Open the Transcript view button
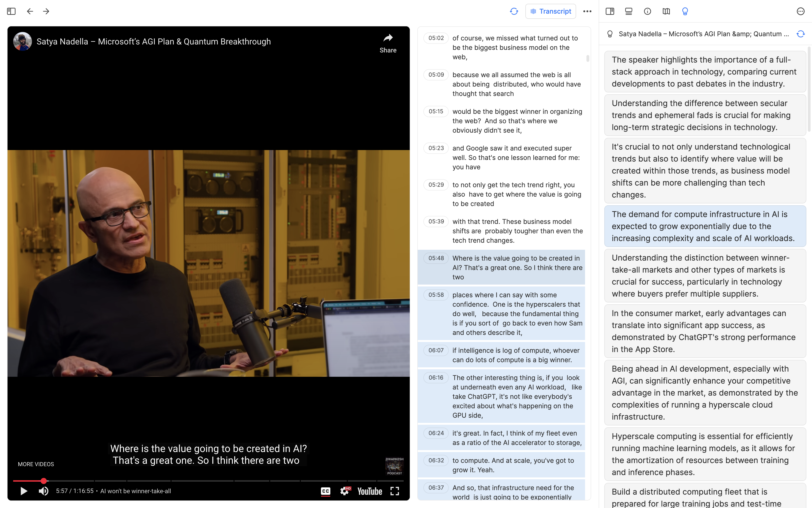This screenshot has height=508, width=812. (x=551, y=12)
